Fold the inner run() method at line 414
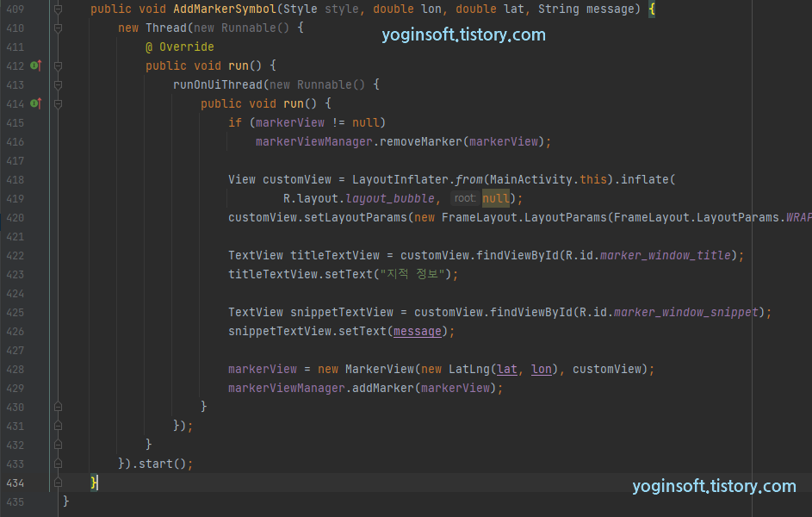Screen dimensions: 812x517 (x=58, y=103)
